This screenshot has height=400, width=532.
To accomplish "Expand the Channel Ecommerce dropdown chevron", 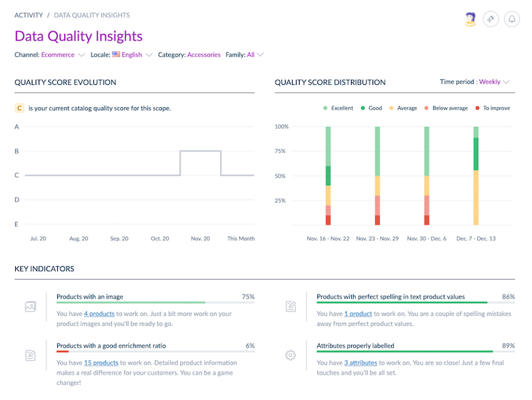I will point(81,55).
